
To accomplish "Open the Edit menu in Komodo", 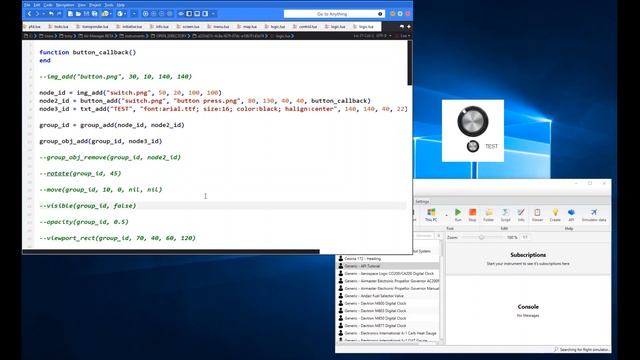I will click(x=37, y=5).
